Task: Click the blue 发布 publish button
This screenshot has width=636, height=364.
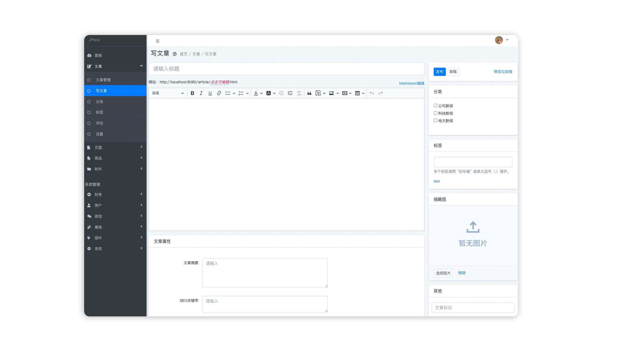Action: (x=439, y=72)
